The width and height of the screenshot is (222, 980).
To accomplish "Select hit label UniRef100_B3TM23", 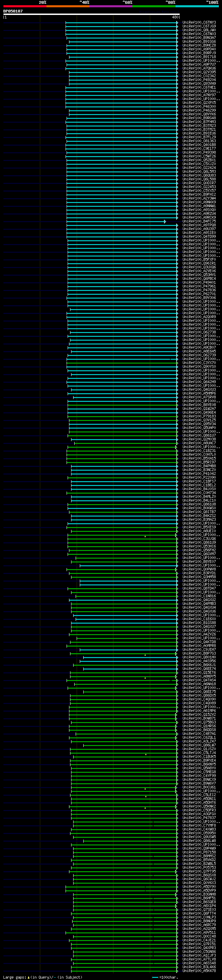I will coord(199,125).
